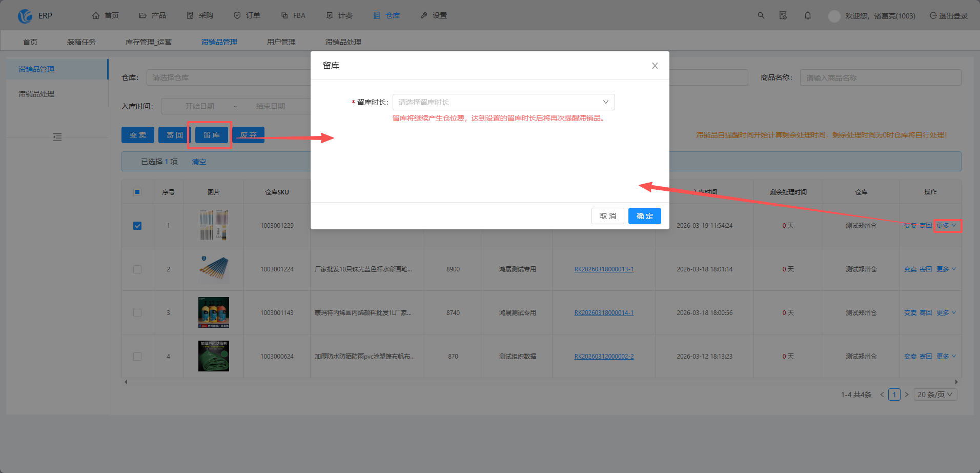Collapse sidebar with the fold icon
This screenshot has width=980, height=473.
pos(57,137)
